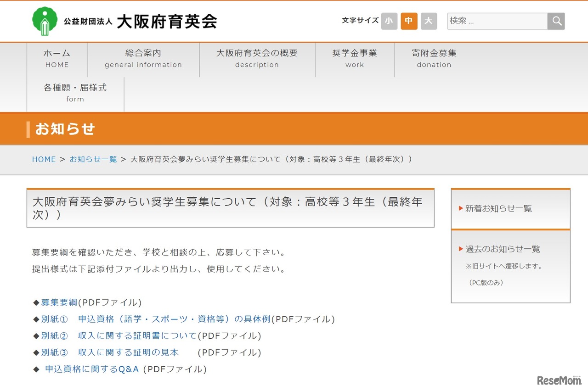Navigate to ホーム HOME menu item
This screenshot has height=391, width=588.
tap(57, 59)
